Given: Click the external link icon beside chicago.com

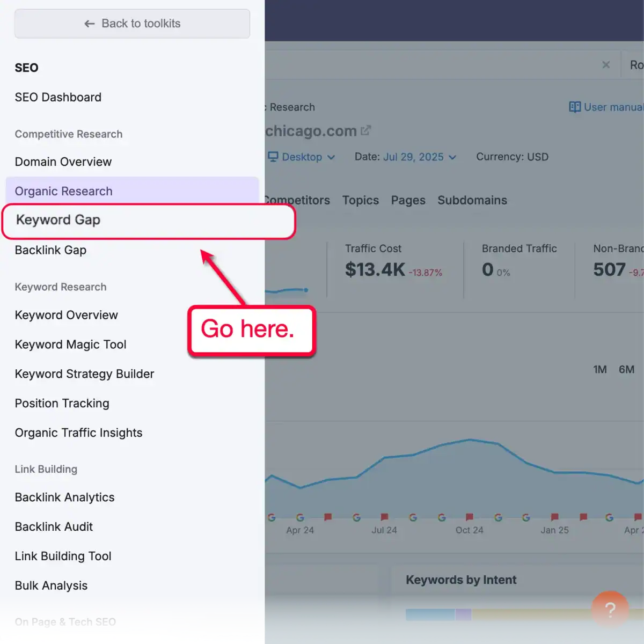Looking at the screenshot, I should point(366,130).
